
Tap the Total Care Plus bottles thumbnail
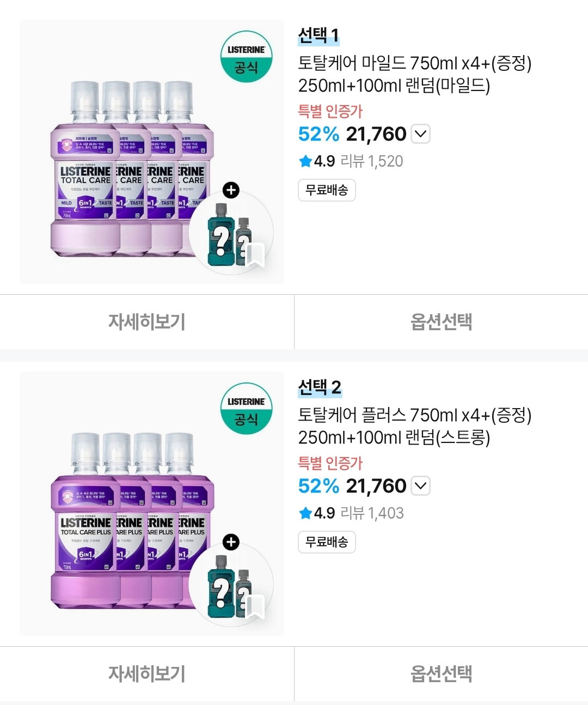(152, 504)
